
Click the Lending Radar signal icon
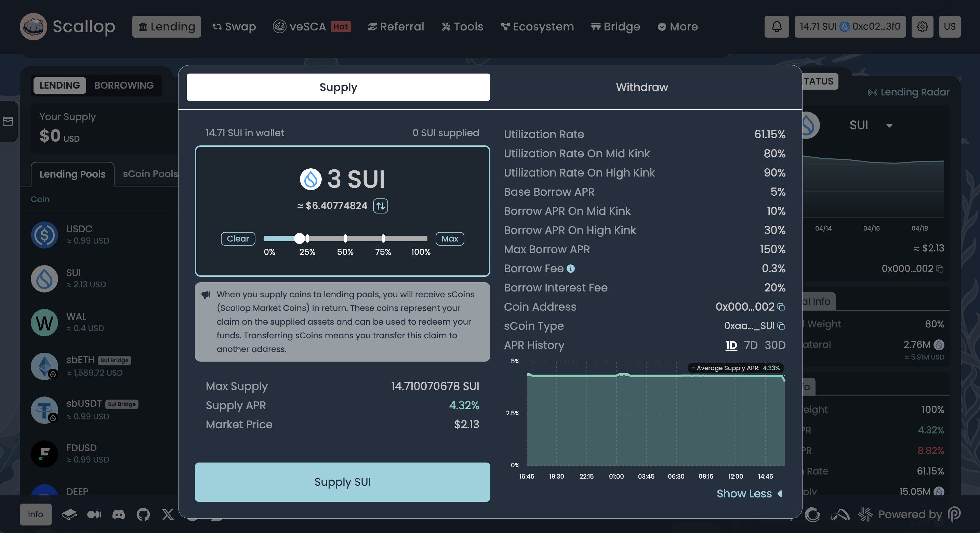(872, 92)
